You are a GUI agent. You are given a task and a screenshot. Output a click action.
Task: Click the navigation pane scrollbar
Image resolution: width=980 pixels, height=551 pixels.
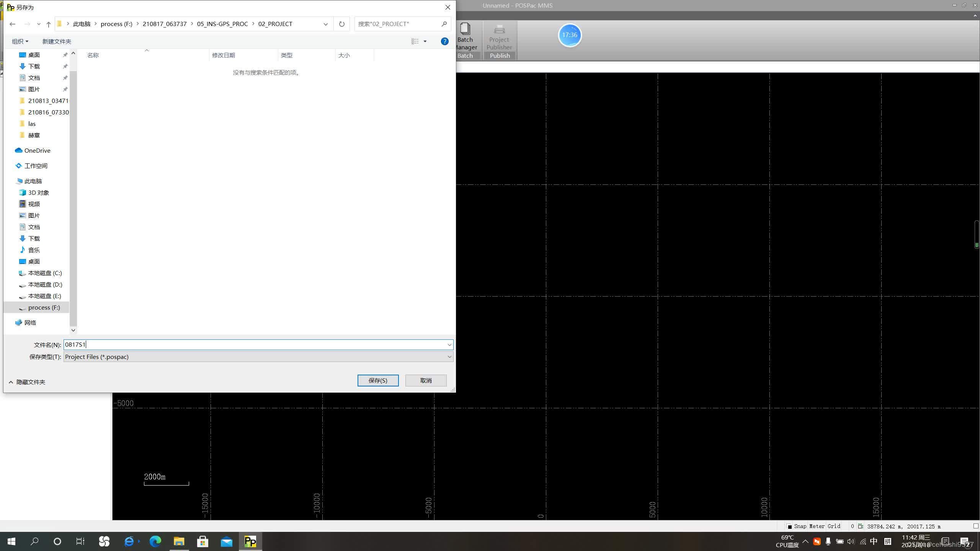click(x=73, y=191)
